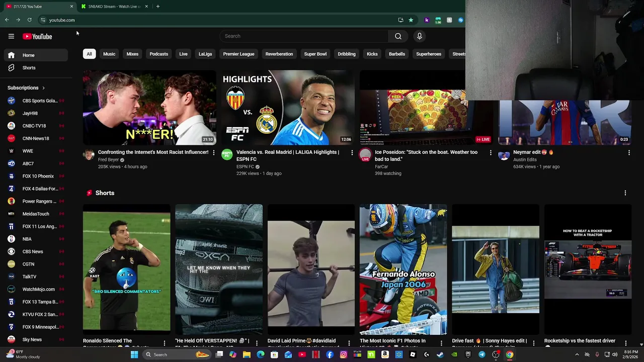This screenshot has height=362, width=644.
Task: Open NBA subscription channel
Action: pyautogui.click(x=36, y=239)
